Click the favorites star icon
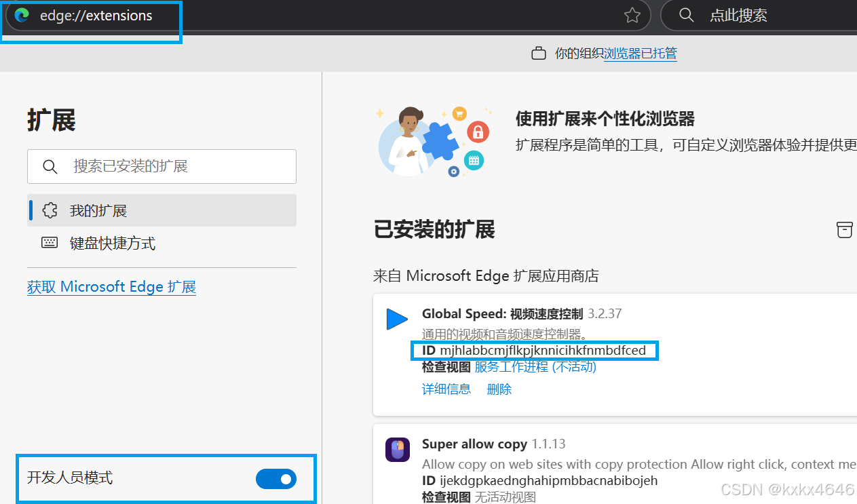This screenshot has width=857, height=504. click(632, 16)
